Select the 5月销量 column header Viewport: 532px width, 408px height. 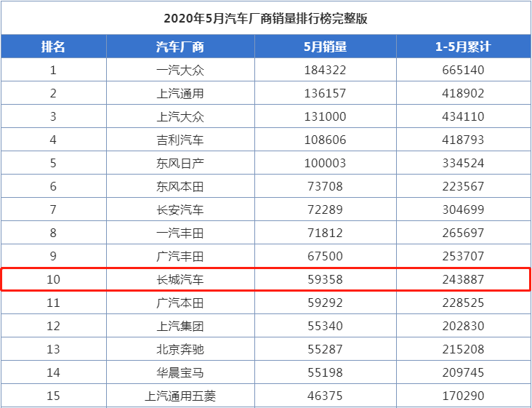point(326,47)
